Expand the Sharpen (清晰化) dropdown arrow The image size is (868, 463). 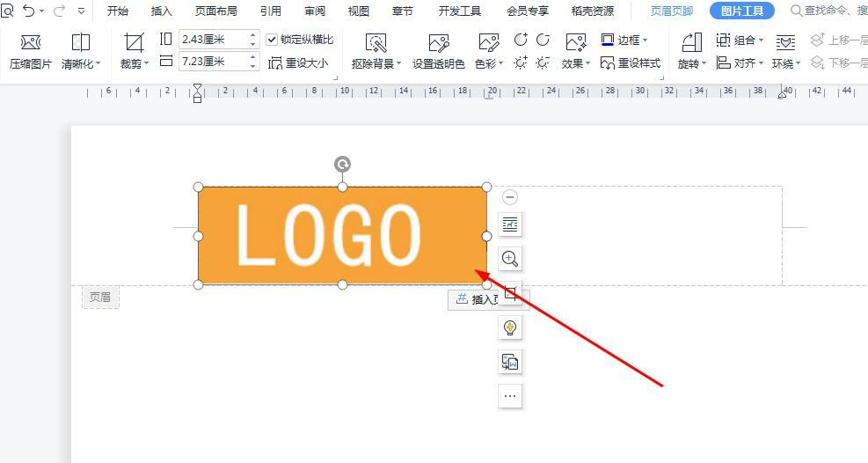[x=98, y=63]
